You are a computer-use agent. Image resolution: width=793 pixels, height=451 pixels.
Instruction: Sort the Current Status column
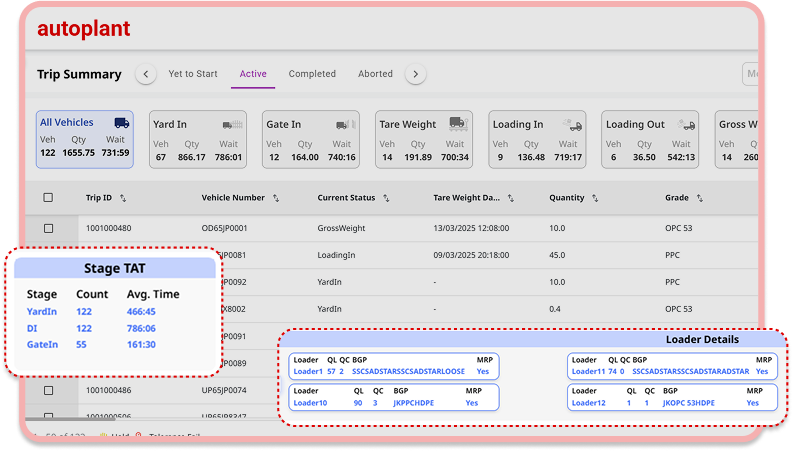click(386, 198)
